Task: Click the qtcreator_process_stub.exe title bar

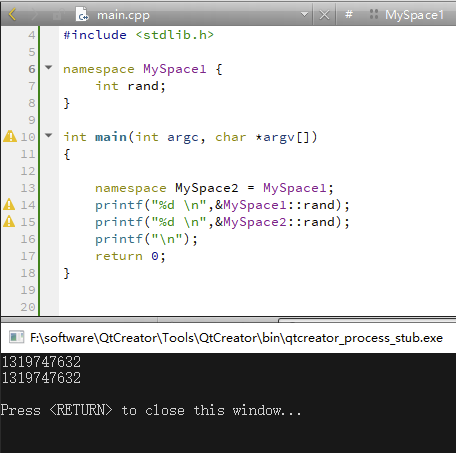Action: click(228, 338)
